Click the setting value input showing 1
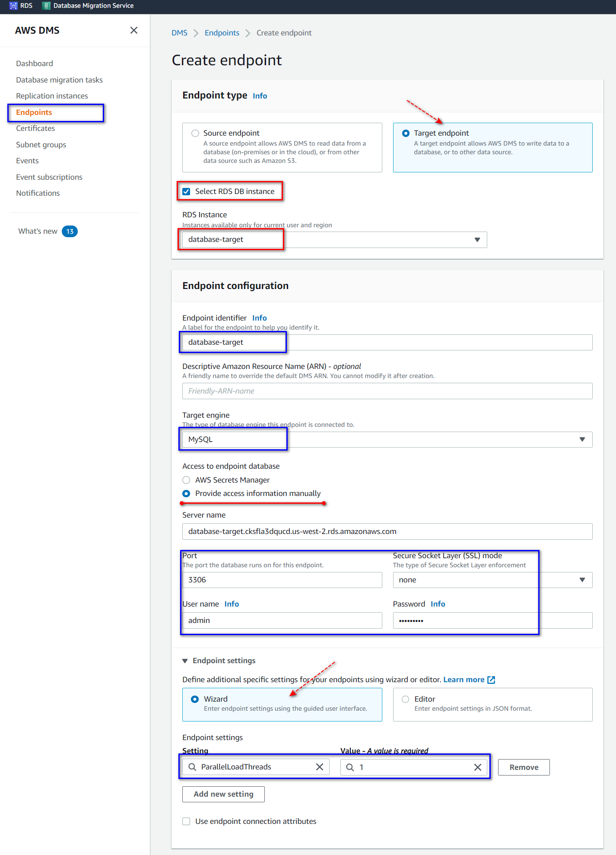Screen dimensions: 616x855 pos(414,767)
